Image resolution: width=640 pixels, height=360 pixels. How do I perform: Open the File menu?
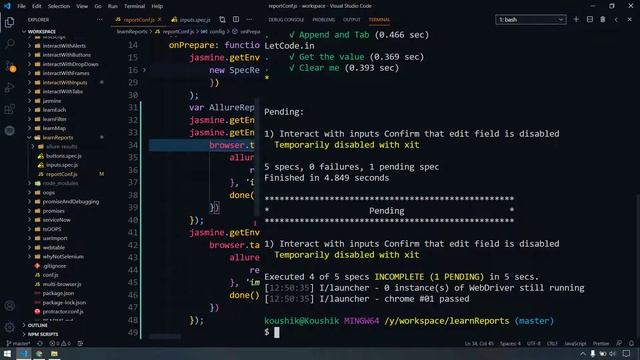(22, 6)
